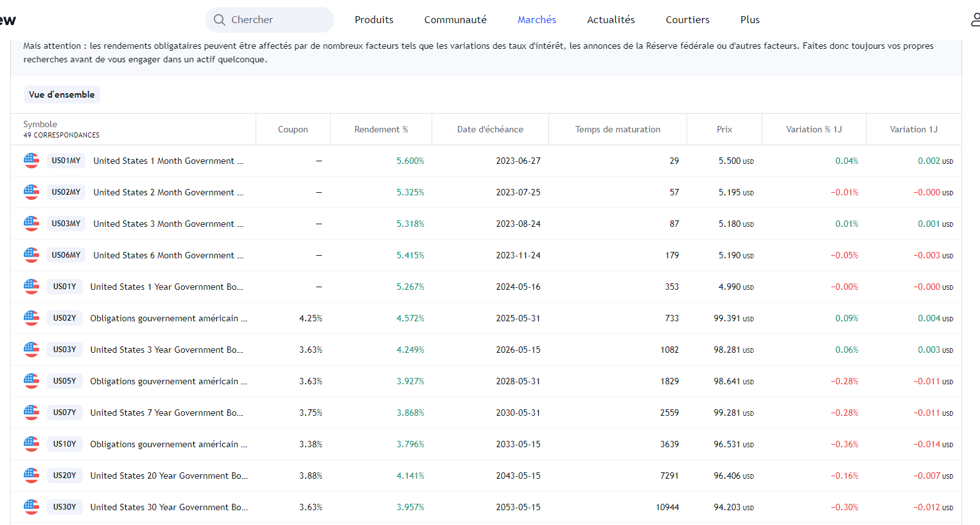Open the US20Y symbol link

(65, 476)
